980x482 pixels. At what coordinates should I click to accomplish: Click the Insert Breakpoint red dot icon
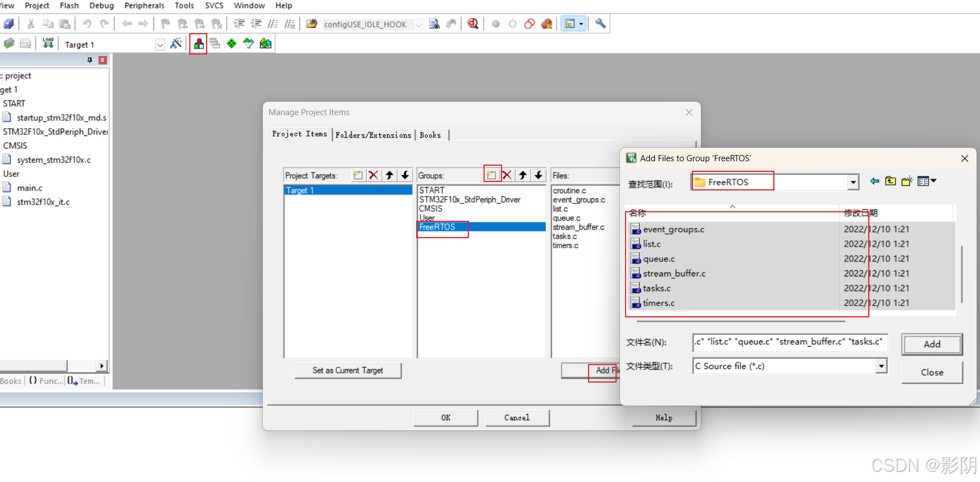pyautogui.click(x=496, y=24)
